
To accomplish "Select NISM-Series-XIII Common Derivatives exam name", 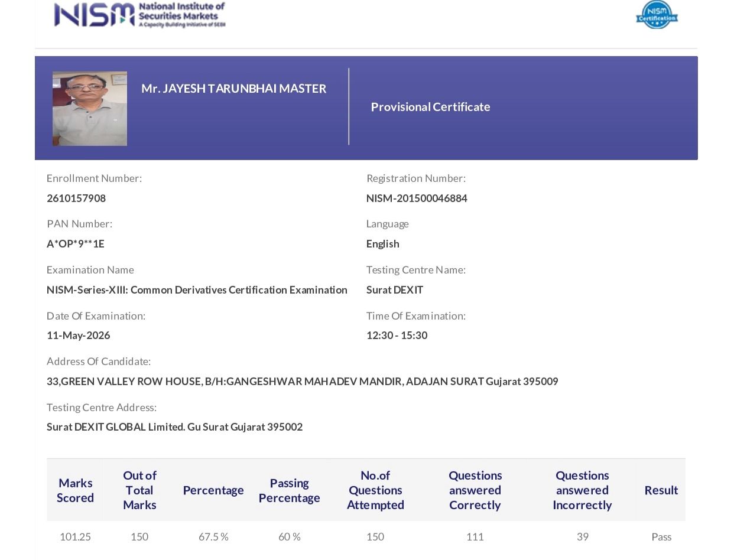I will pos(197,290).
